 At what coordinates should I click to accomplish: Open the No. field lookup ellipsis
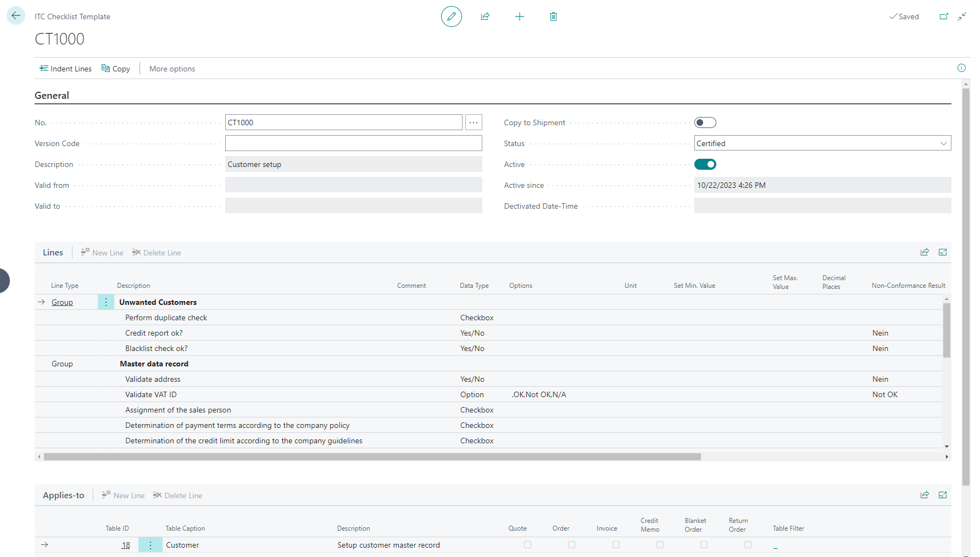pyautogui.click(x=474, y=122)
